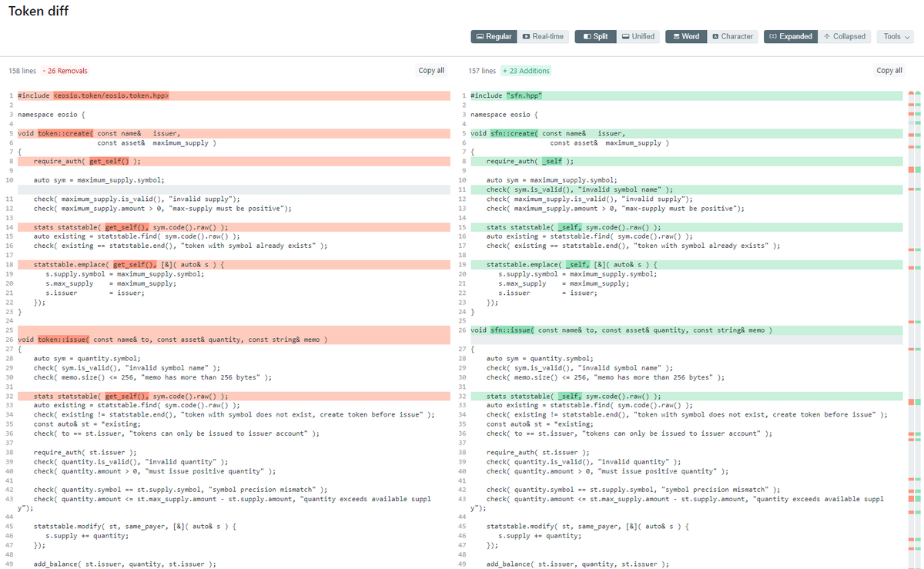
Task: Switch to Regular diff mode
Action: tap(494, 36)
